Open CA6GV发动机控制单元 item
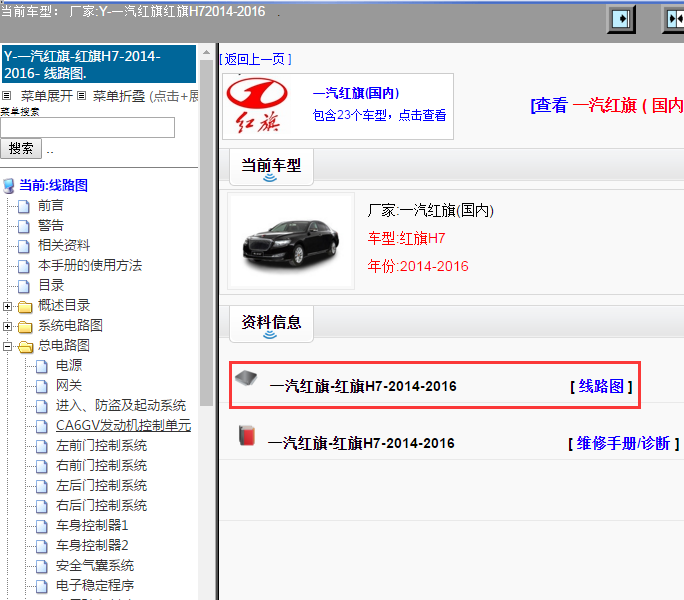This screenshot has width=684, height=600. click(123, 425)
